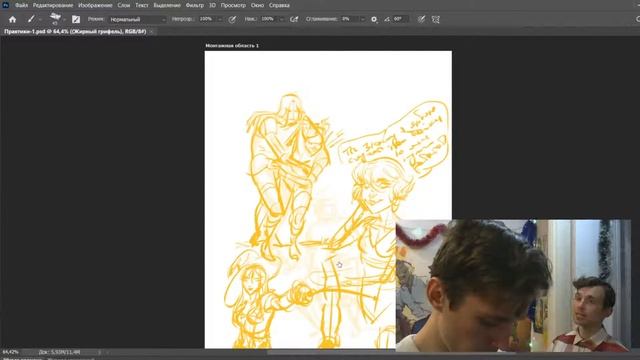Toggle the brush settings panel icon
Viewport: 640px width, 360px height.
[x=76, y=19]
